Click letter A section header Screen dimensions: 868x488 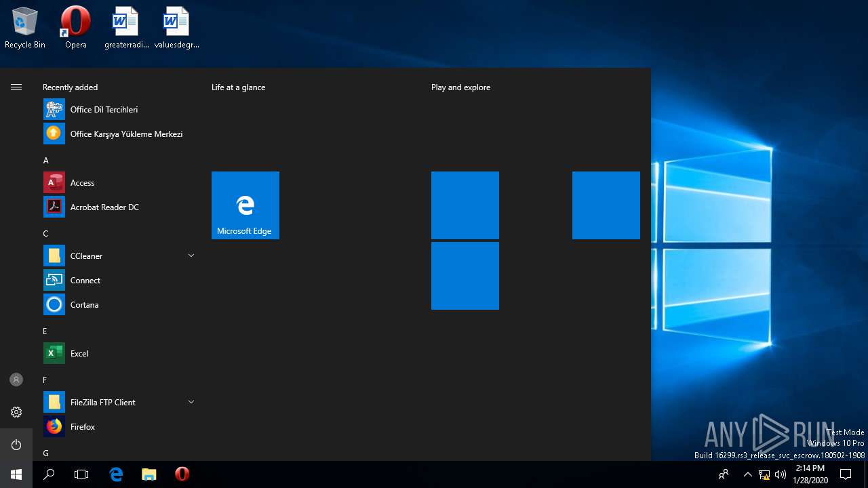46,161
